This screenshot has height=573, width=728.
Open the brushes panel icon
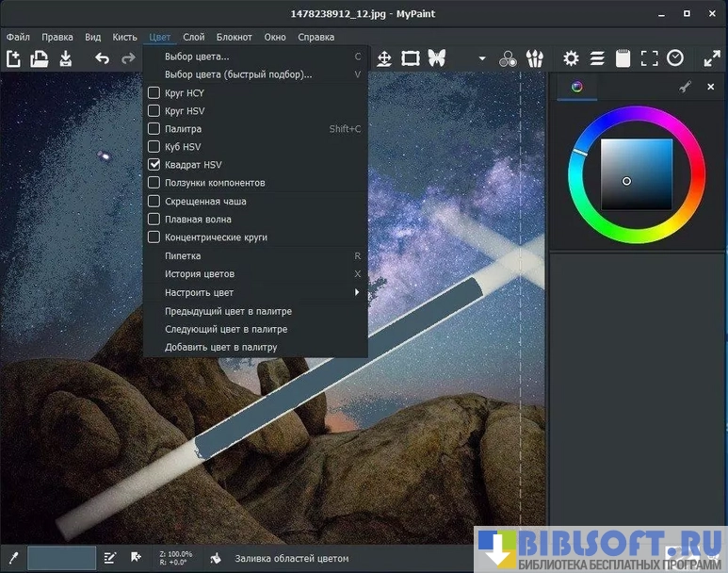(535, 58)
